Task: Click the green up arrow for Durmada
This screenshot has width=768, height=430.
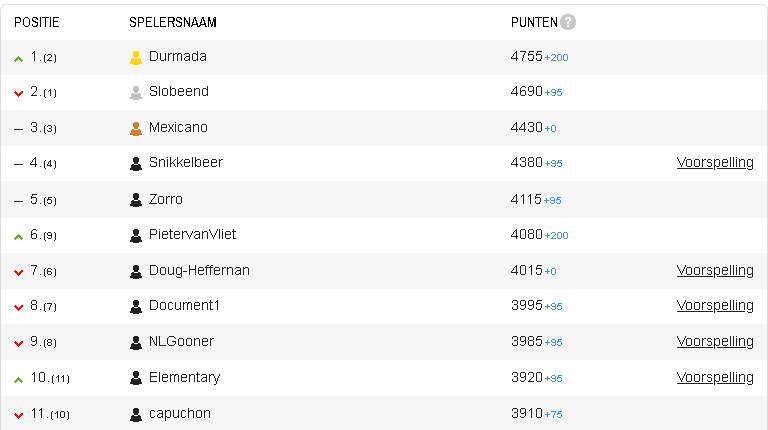Action: pyautogui.click(x=19, y=59)
